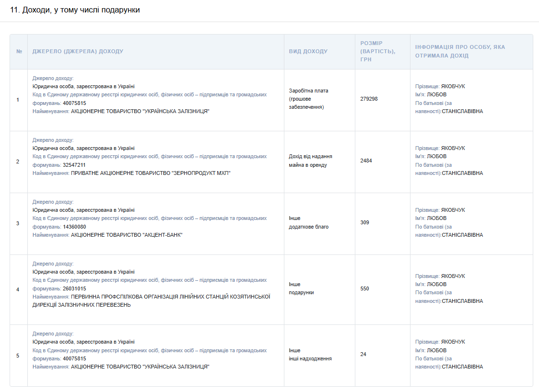The height and width of the screenshot is (392, 539).
Task: Click 'Юридична особа, зареєстрована в Україні' in row 3
Action: point(83,210)
